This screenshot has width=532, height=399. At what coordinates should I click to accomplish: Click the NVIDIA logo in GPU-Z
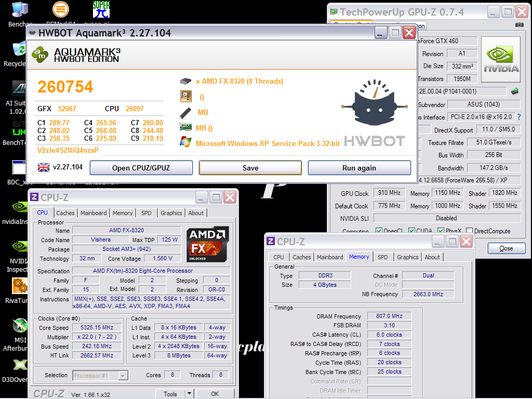[x=501, y=59]
